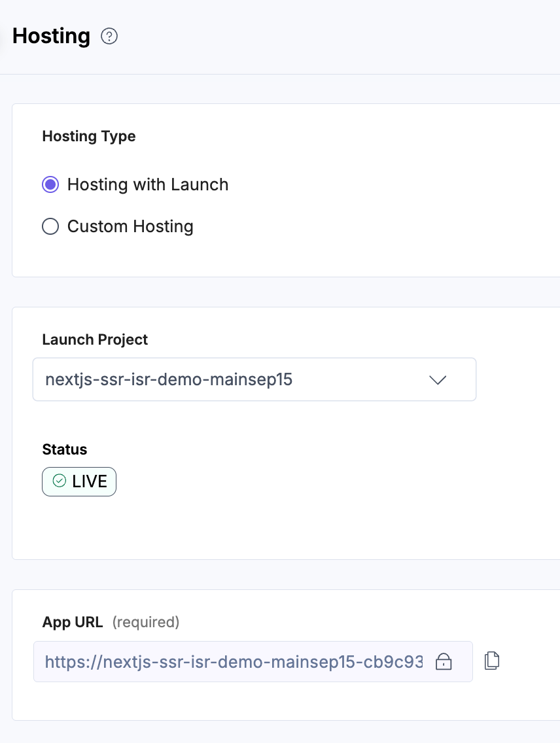Click the Launch Project field label
The image size is (560, 743).
(95, 339)
